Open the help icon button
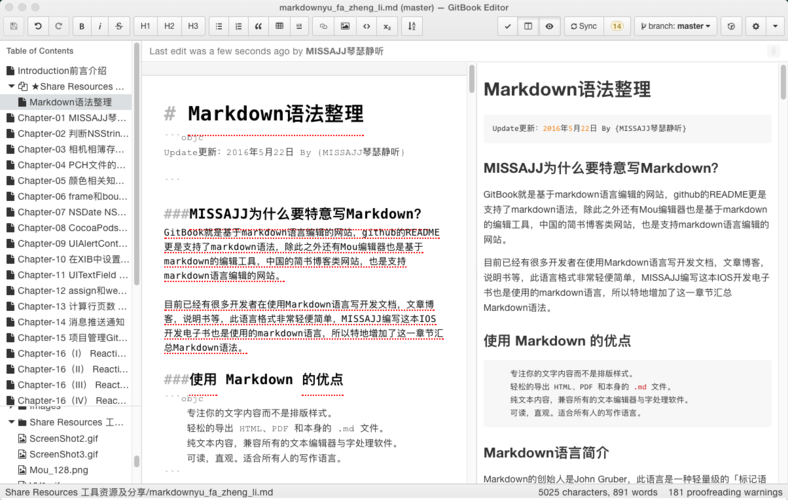This screenshot has width=788, height=500. click(x=731, y=26)
